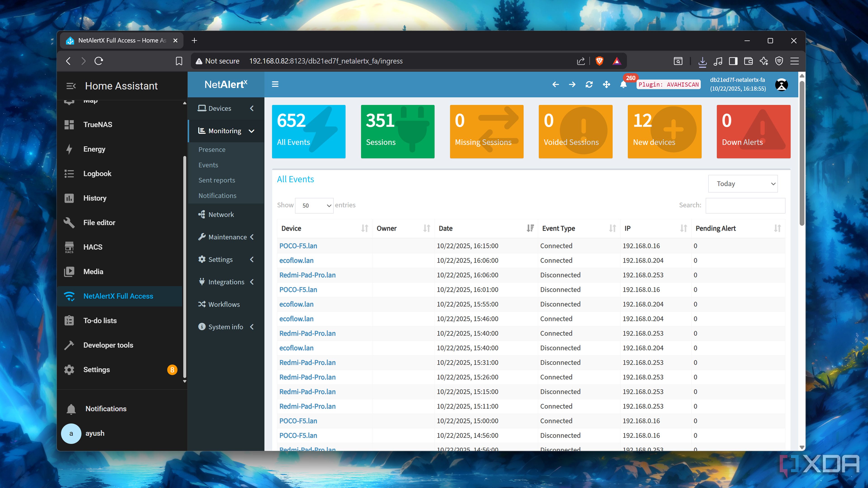Click the NetAlertX notification bell icon
Image resolution: width=868 pixels, height=488 pixels.
click(623, 84)
